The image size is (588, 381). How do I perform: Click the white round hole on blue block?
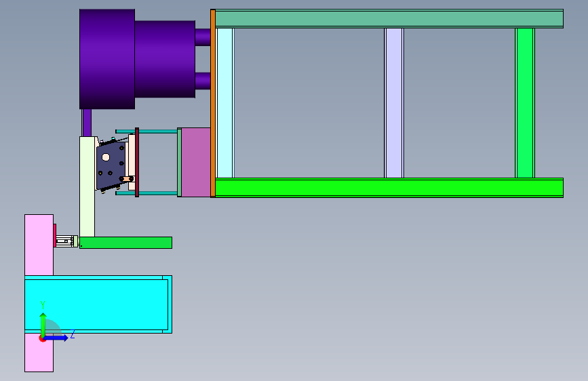[106, 157]
